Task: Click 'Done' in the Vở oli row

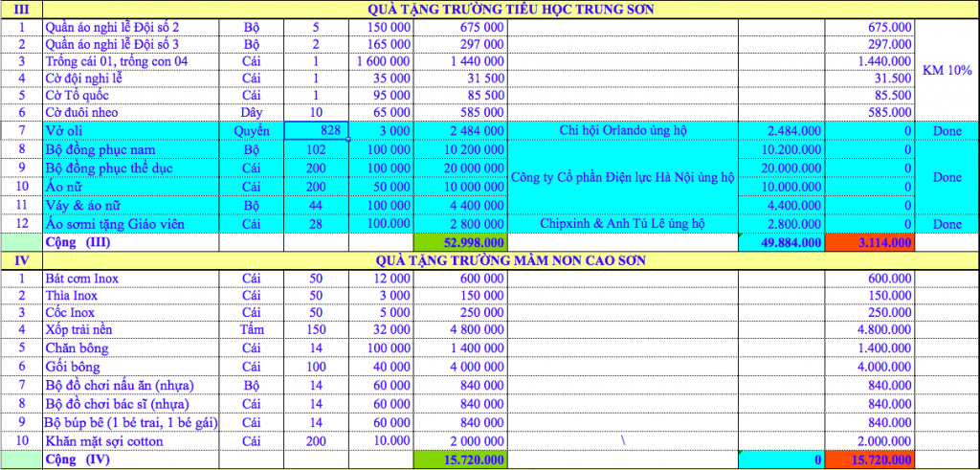Action: coord(947,130)
